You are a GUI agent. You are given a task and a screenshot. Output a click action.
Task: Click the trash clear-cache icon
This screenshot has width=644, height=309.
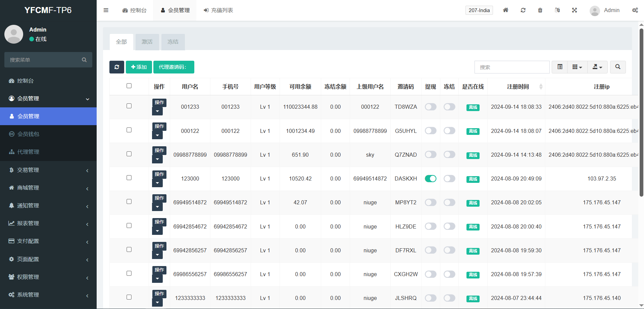[x=540, y=10]
